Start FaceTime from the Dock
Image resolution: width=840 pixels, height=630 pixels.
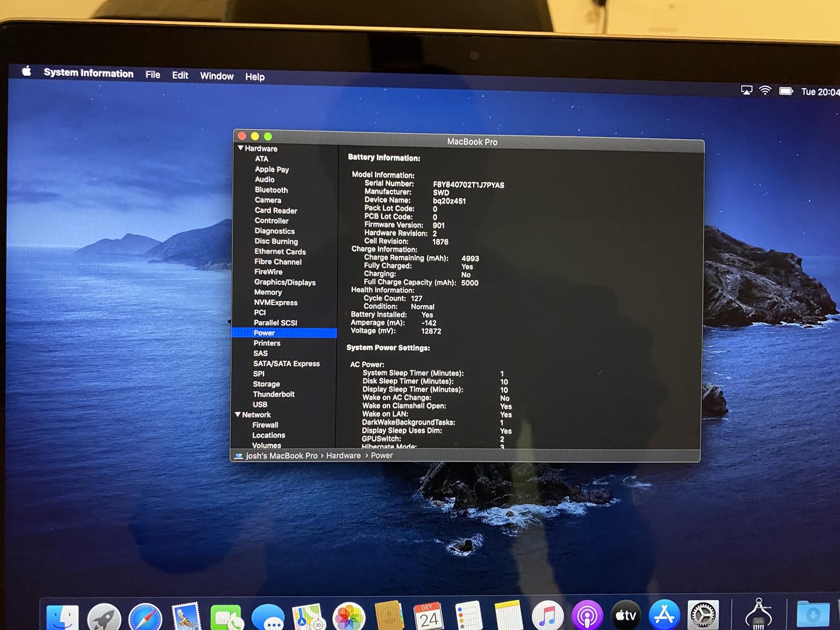click(x=227, y=617)
